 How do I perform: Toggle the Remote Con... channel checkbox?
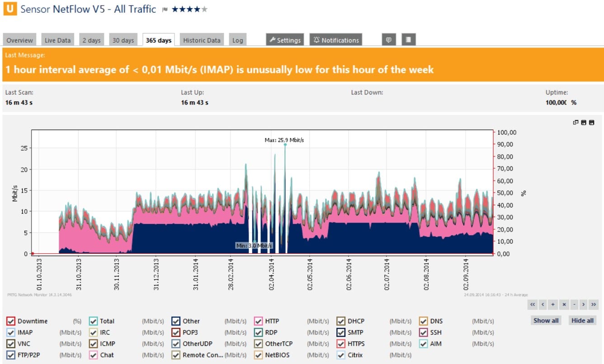pyautogui.click(x=176, y=355)
